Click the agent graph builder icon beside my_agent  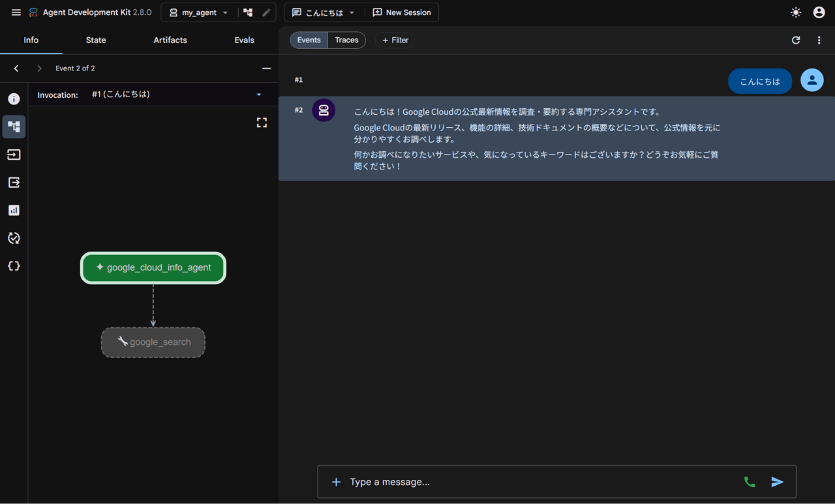pyautogui.click(x=248, y=12)
